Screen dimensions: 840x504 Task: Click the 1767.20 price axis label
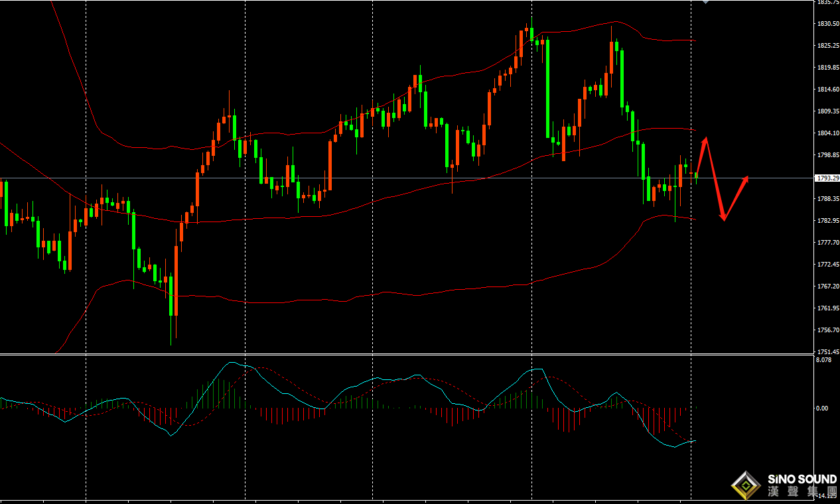tap(827, 286)
